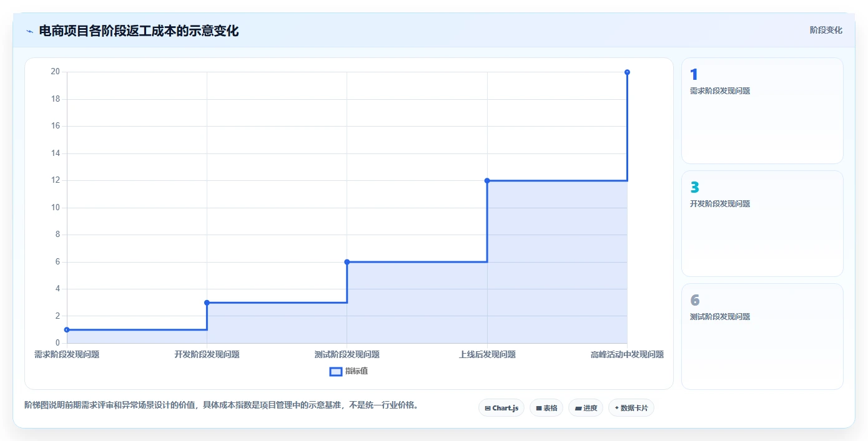Click the y-axis tick label 20
Viewport: 868px width, 441px height.
click(x=56, y=72)
